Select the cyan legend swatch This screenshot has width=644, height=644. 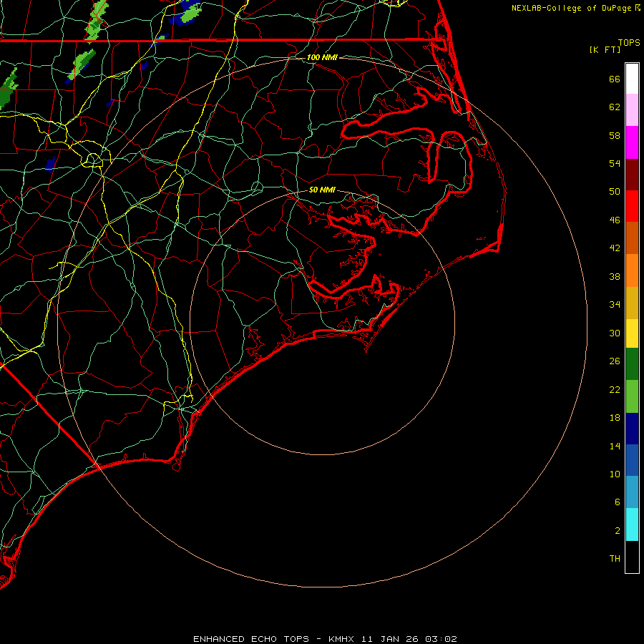click(632, 524)
